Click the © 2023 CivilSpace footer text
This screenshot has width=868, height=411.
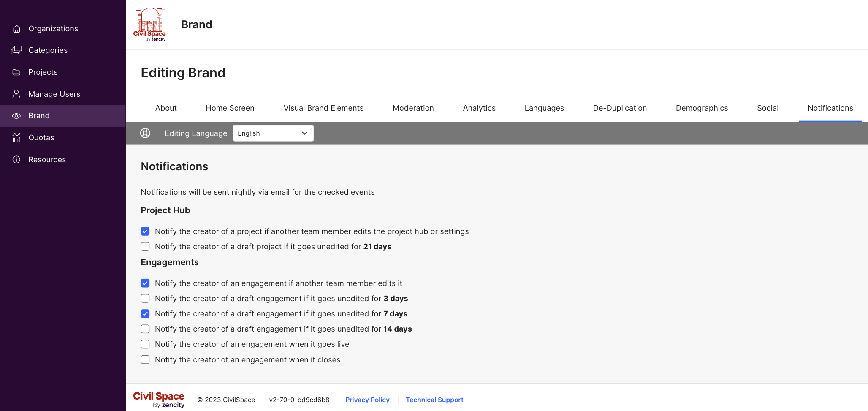pos(226,400)
